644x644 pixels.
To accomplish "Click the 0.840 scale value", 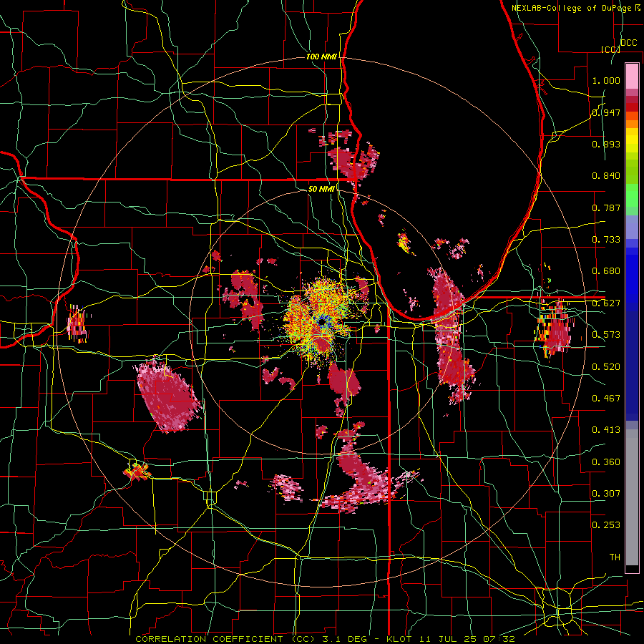I will click(x=606, y=176).
